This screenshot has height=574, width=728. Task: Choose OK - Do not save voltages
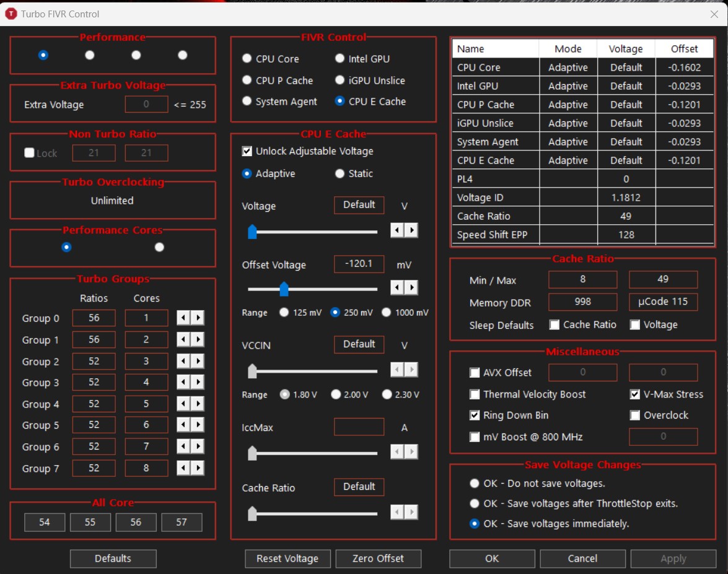click(x=475, y=483)
